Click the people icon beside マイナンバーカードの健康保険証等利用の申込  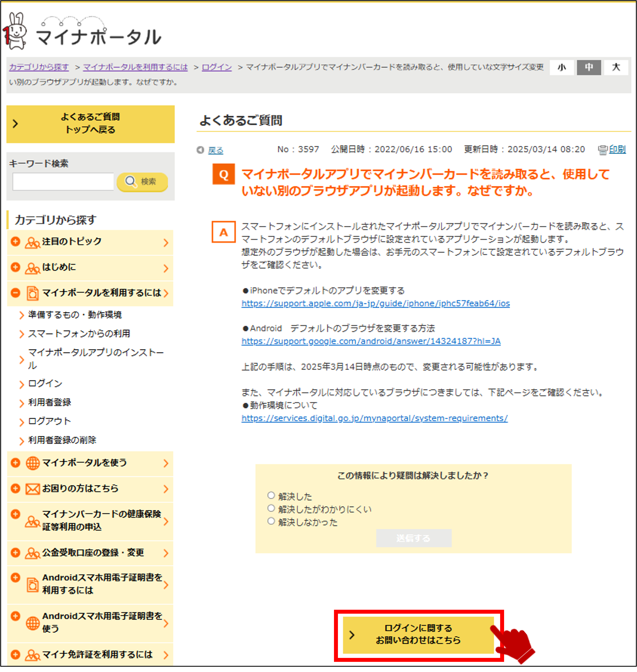tap(33, 522)
